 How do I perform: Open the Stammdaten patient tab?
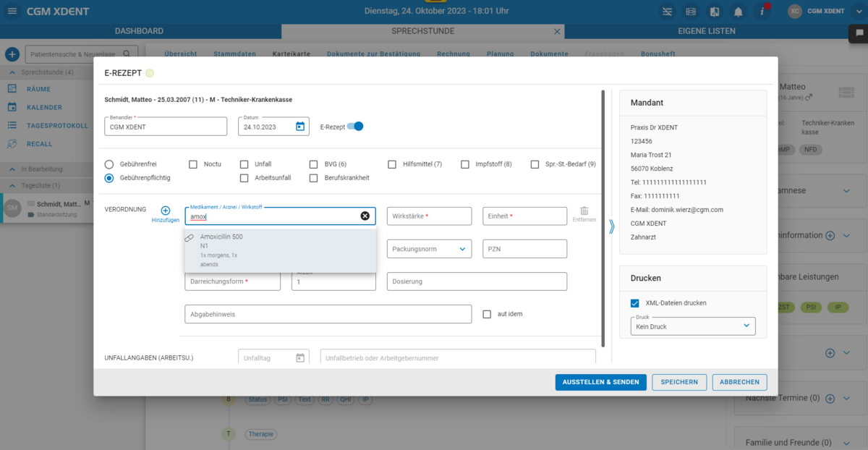235,54
